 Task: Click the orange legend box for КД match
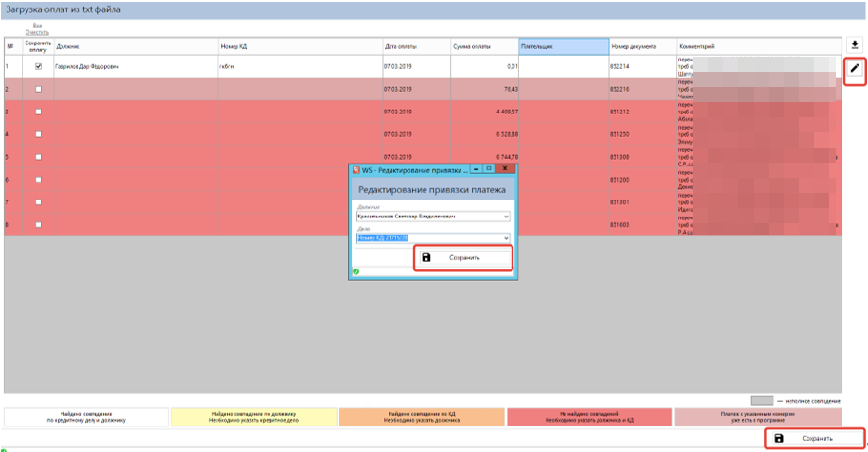pos(422,417)
